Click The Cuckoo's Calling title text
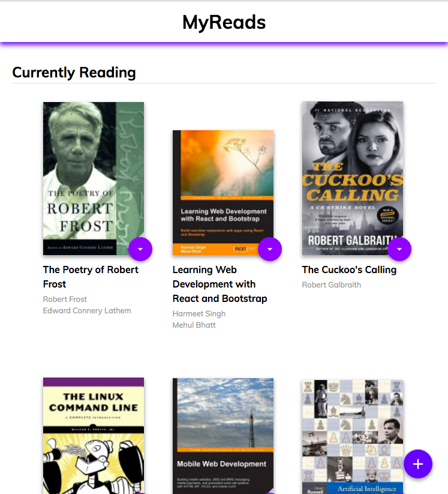The height and width of the screenshot is (494, 448). pos(349,270)
